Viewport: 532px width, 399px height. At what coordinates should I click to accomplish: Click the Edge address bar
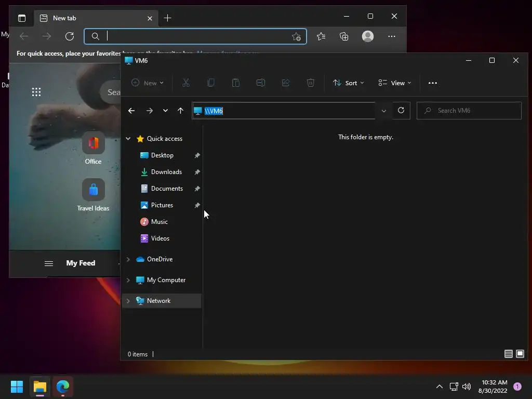(x=195, y=36)
